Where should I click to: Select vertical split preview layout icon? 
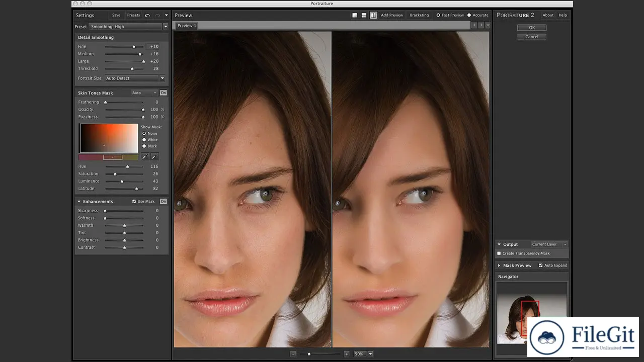[x=373, y=15]
